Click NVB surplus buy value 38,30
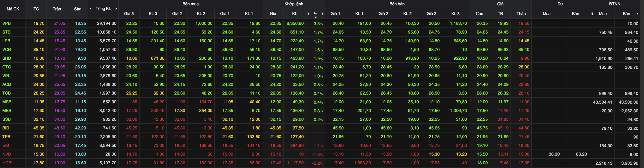644x168 pixels. 554,154
